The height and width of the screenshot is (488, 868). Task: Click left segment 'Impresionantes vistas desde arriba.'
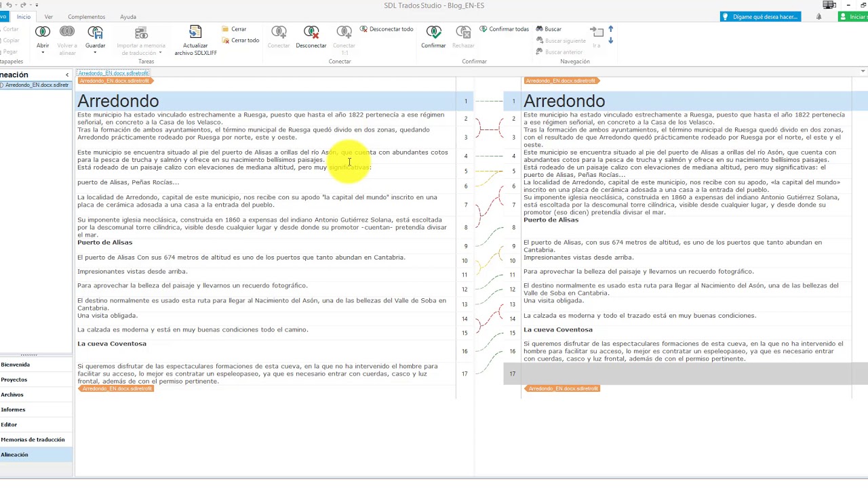click(x=132, y=271)
